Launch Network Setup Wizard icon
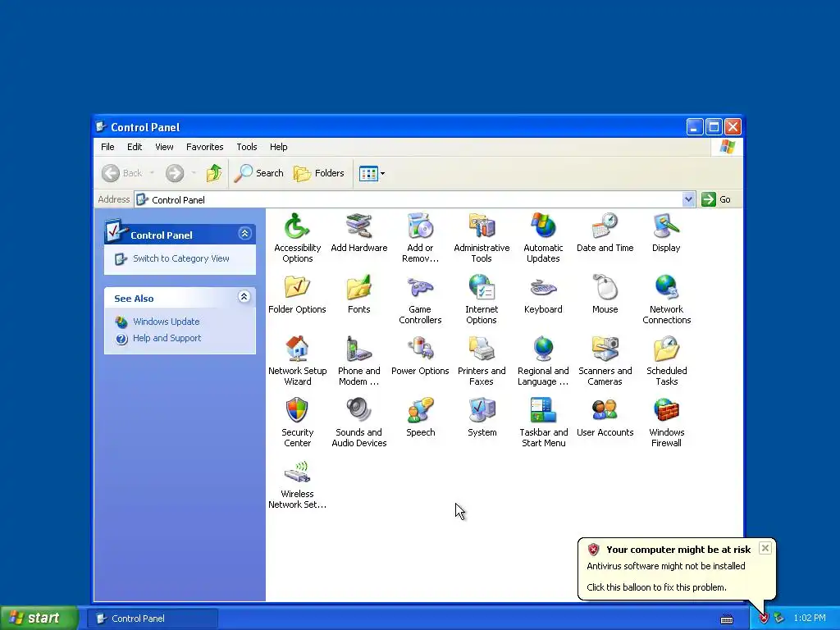The image size is (840, 630). coord(297,349)
